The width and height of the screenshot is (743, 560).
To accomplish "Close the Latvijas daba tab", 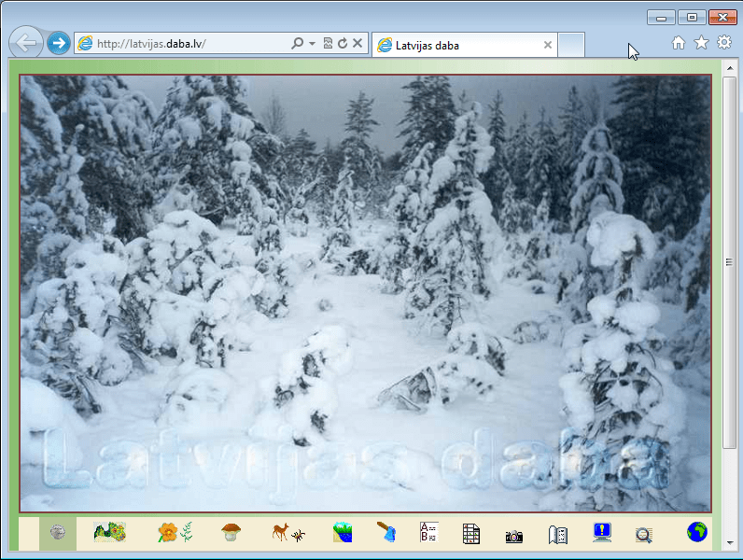I will pyautogui.click(x=548, y=45).
